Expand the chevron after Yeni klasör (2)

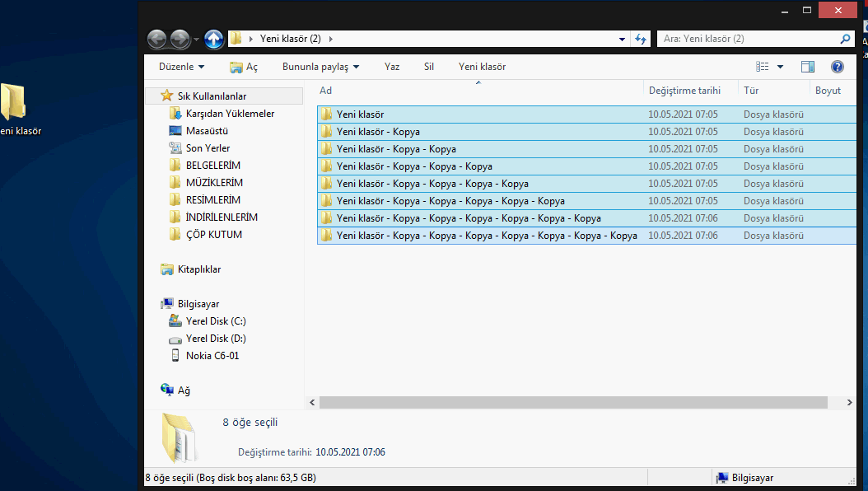(x=331, y=39)
